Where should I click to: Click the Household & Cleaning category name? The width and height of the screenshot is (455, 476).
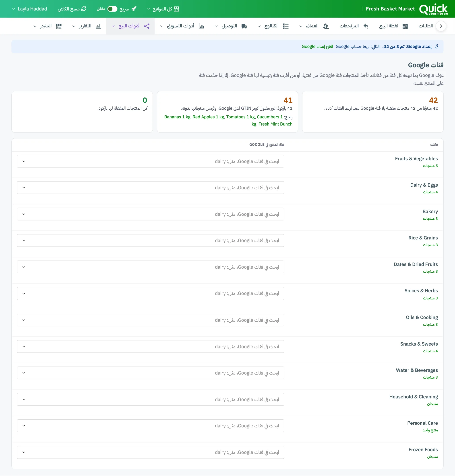(x=414, y=397)
